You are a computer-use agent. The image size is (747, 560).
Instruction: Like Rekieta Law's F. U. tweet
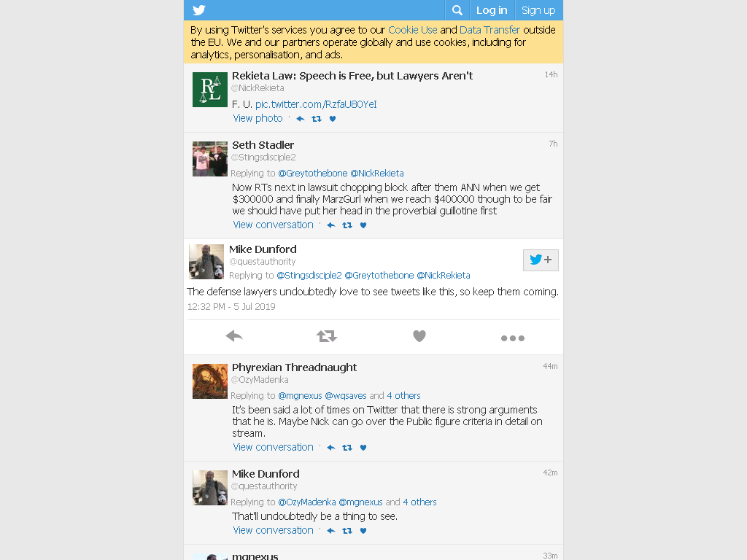point(333,119)
